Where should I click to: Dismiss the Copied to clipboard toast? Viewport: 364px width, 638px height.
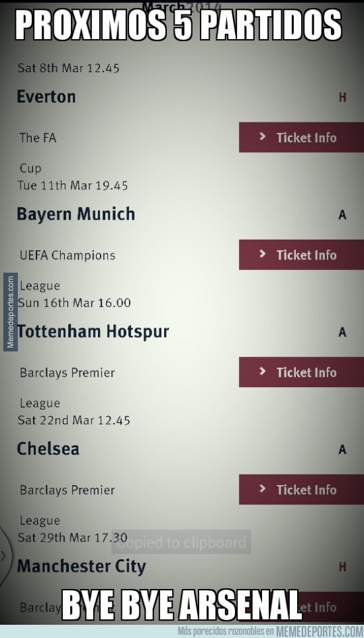click(181, 542)
